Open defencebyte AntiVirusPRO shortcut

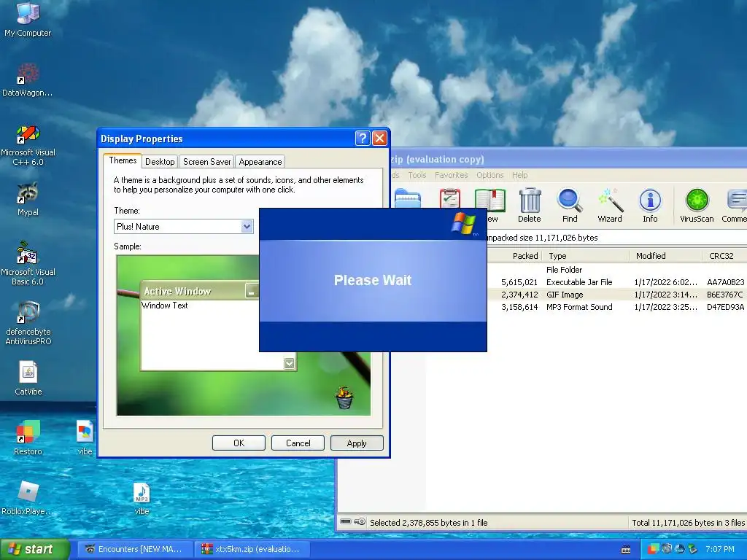[x=28, y=323]
